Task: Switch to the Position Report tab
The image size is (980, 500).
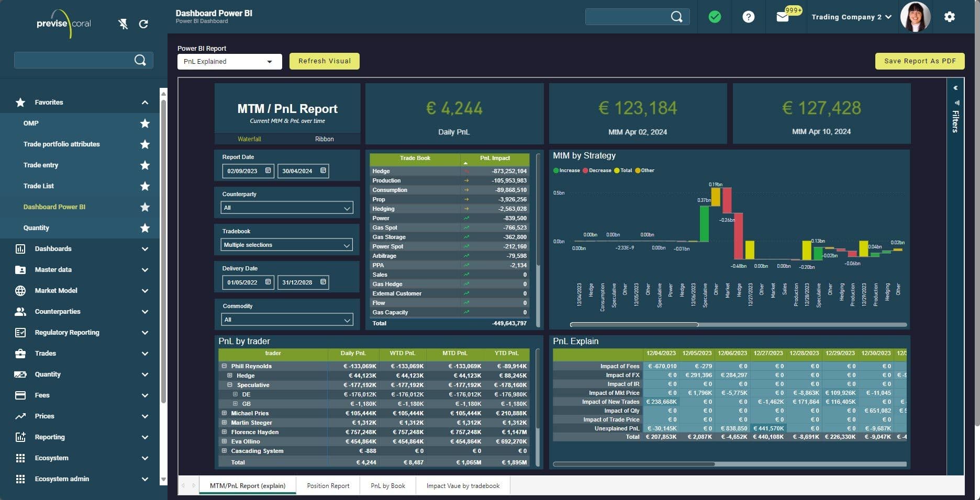Action: 328,485
